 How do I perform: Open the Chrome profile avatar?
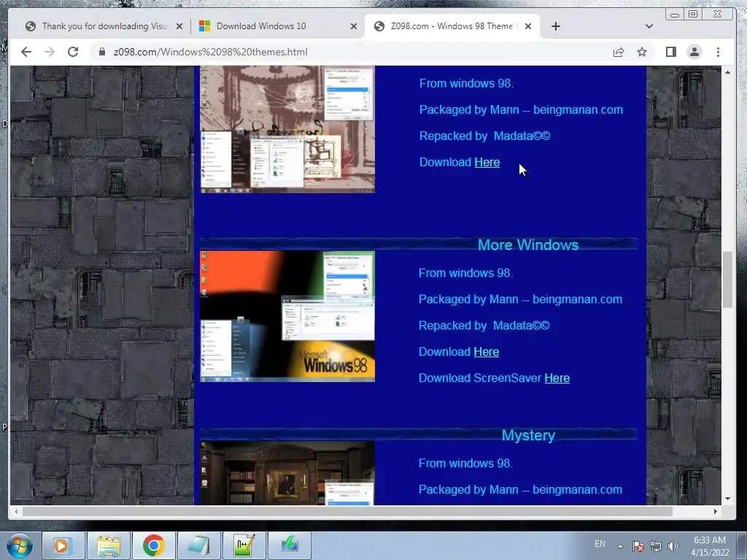(694, 52)
